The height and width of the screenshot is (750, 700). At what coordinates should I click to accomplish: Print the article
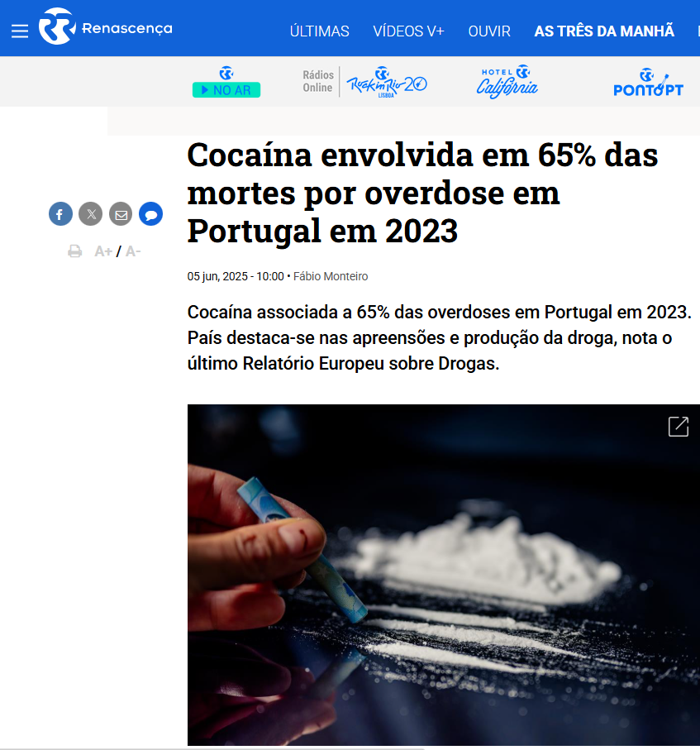pos(74,251)
